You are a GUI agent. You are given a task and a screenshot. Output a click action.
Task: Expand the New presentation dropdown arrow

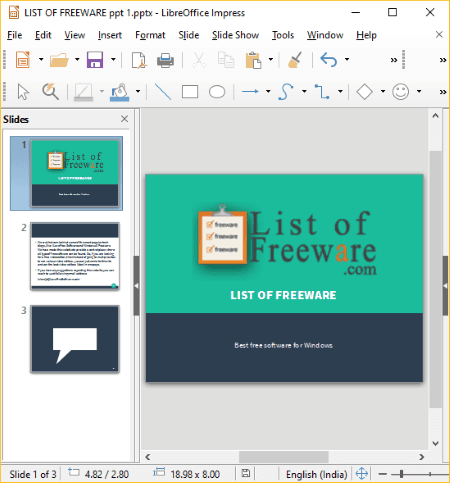point(41,60)
